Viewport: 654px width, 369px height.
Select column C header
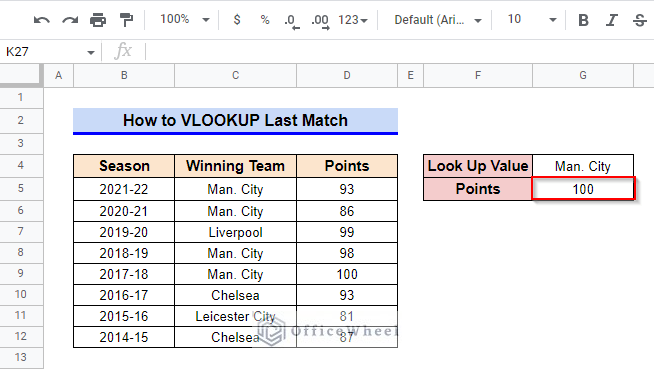pos(236,75)
